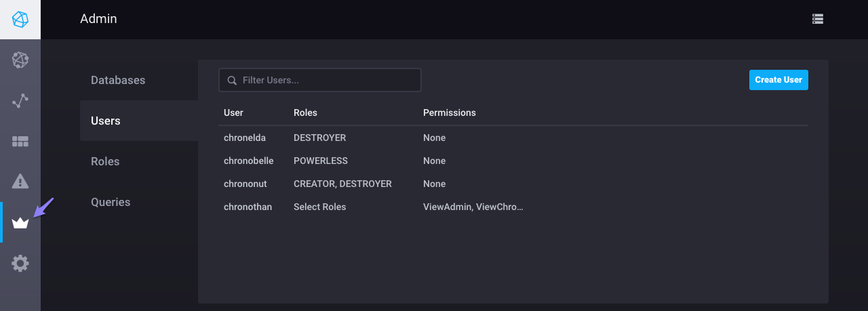Select the Users tab

point(106,121)
